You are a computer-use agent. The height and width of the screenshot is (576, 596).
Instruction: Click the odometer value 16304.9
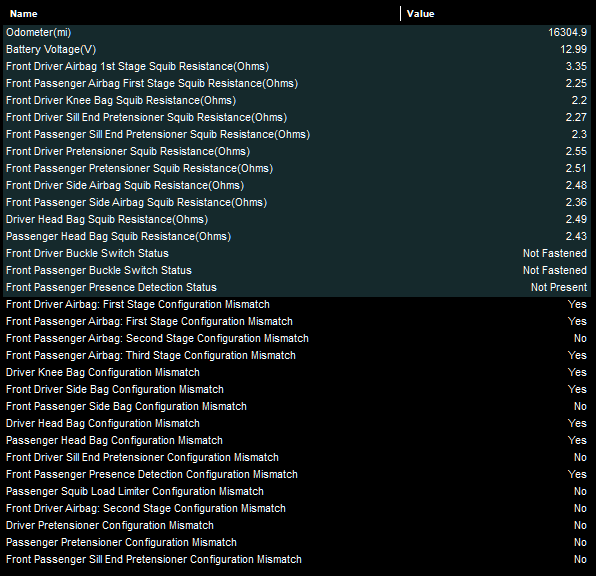point(567,33)
